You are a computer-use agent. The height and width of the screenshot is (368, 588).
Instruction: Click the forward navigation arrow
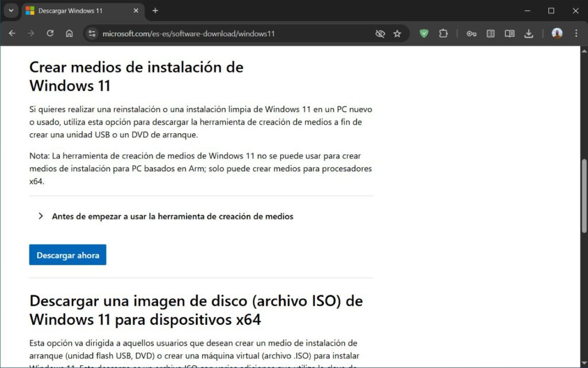click(31, 33)
